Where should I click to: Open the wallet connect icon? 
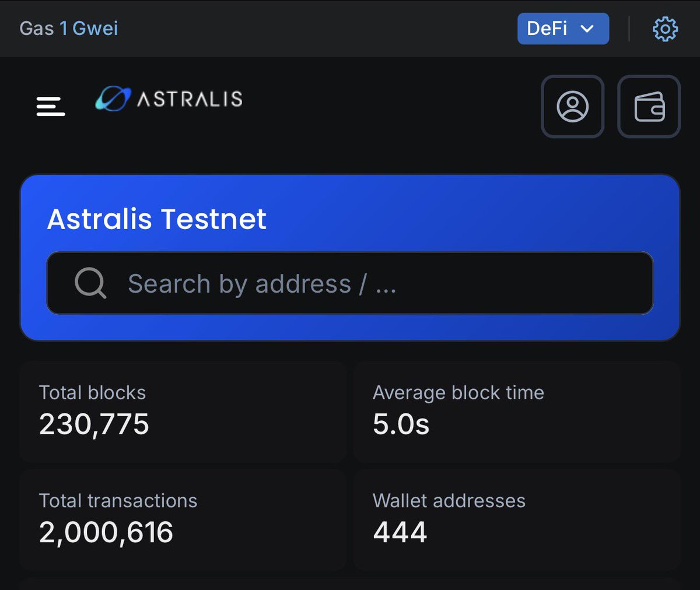(649, 107)
